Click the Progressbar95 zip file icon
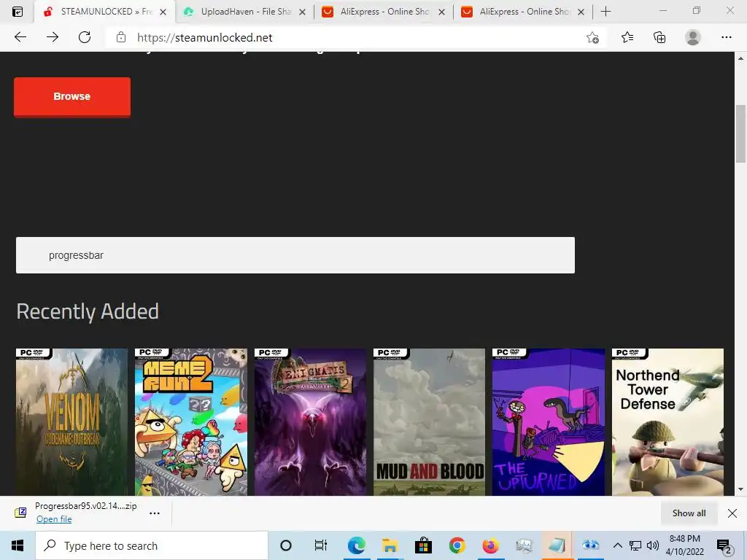 point(20,513)
